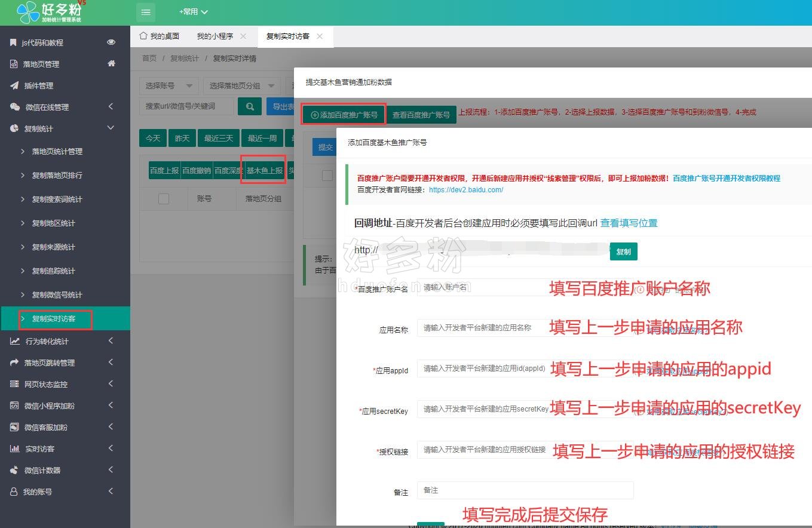Filter by 今天 button
This screenshot has height=528, width=812.
[153, 138]
